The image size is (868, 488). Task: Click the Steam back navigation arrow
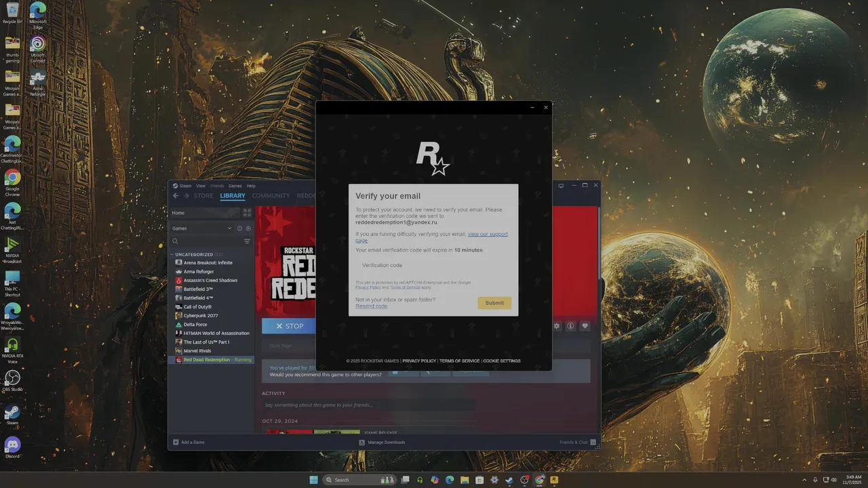pos(176,196)
